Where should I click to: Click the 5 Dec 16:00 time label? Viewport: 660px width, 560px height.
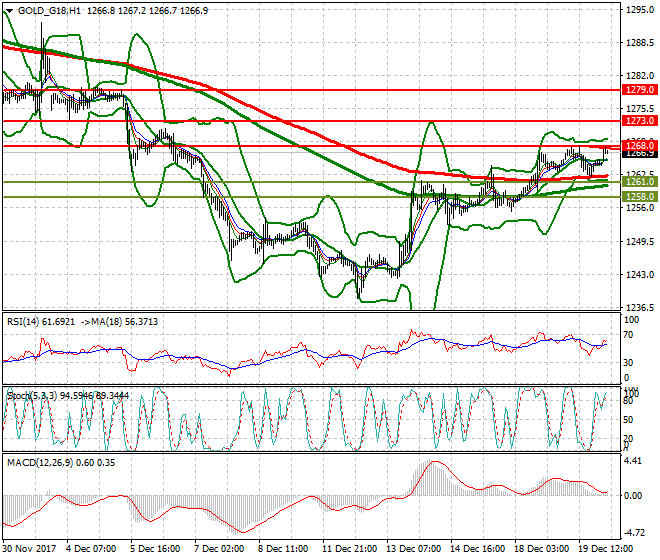[156, 549]
